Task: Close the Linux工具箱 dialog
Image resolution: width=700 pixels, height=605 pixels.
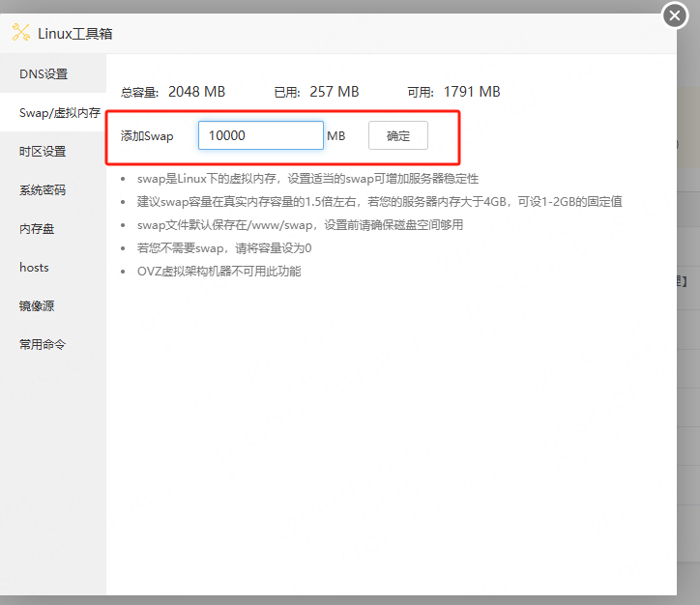Action: (x=675, y=15)
